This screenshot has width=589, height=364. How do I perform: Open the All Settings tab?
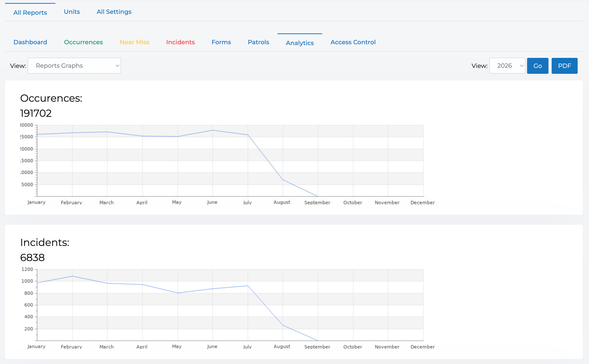pyautogui.click(x=114, y=12)
